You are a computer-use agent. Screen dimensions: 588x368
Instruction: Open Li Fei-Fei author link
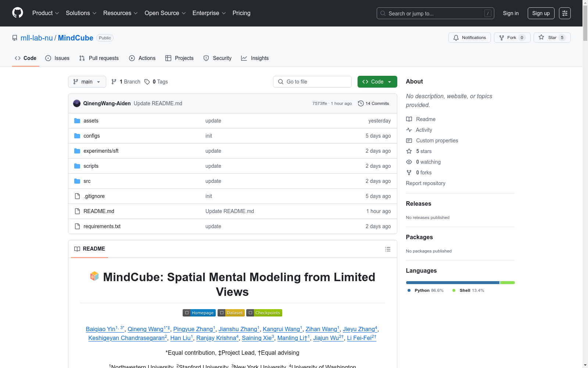[x=362, y=337]
